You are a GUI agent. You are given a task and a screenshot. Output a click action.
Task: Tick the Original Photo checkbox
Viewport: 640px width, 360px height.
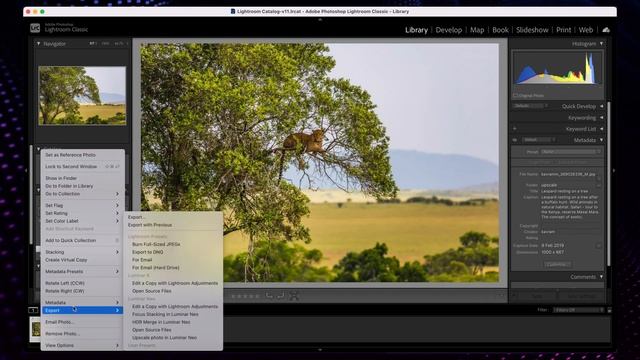pos(516,96)
